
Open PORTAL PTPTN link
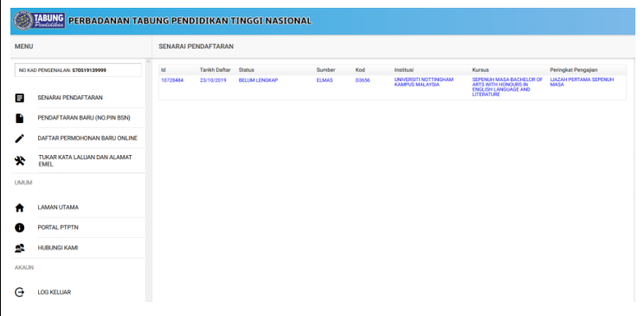click(x=58, y=227)
